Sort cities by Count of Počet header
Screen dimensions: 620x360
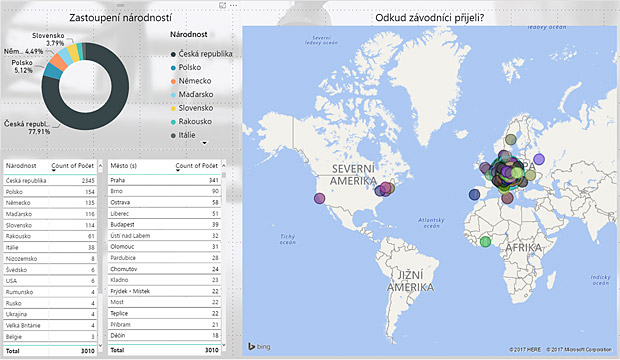click(197, 166)
